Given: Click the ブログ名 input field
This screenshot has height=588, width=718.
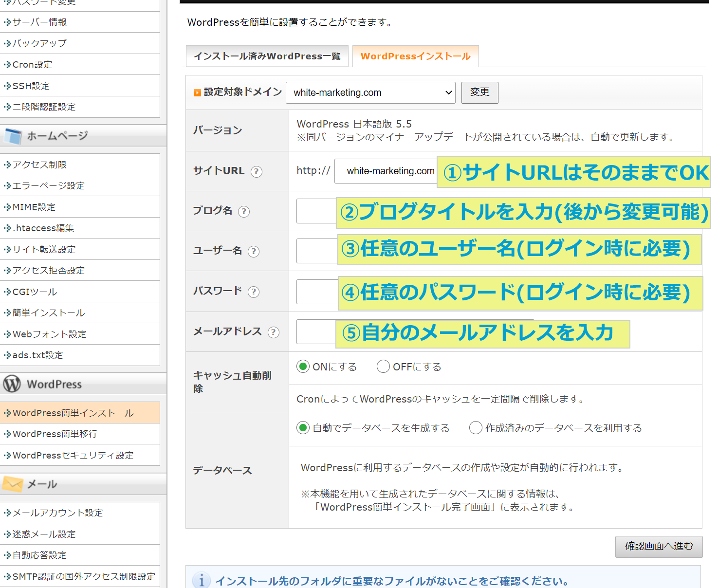Looking at the screenshot, I should (x=316, y=211).
